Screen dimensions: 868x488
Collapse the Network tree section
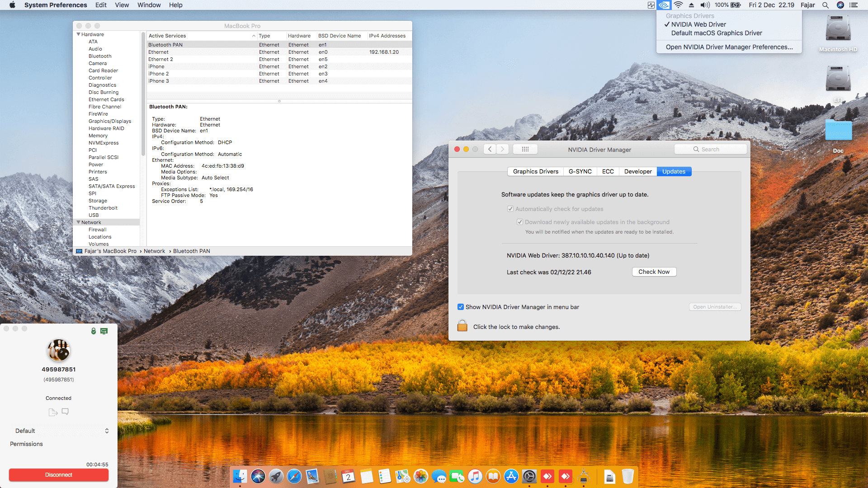tap(78, 222)
